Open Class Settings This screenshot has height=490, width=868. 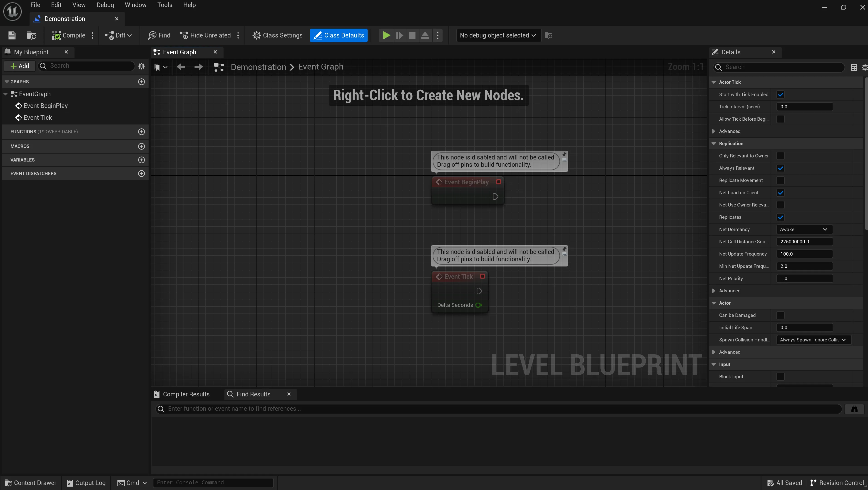point(277,35)
